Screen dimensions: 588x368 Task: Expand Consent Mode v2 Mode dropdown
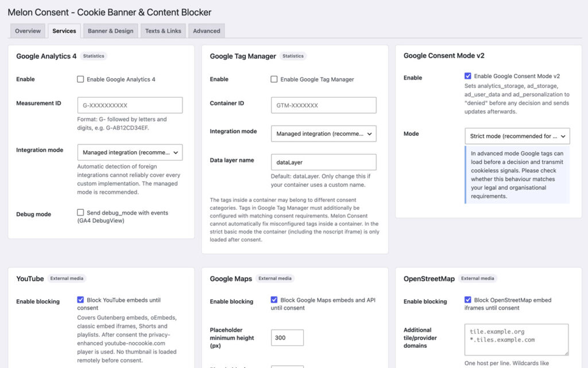coord(517,136)
